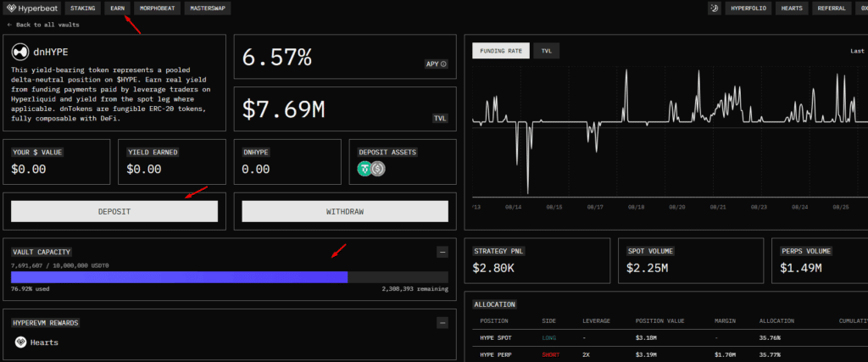
Task: Click the Margin column header
Action: tap(726, 321)
